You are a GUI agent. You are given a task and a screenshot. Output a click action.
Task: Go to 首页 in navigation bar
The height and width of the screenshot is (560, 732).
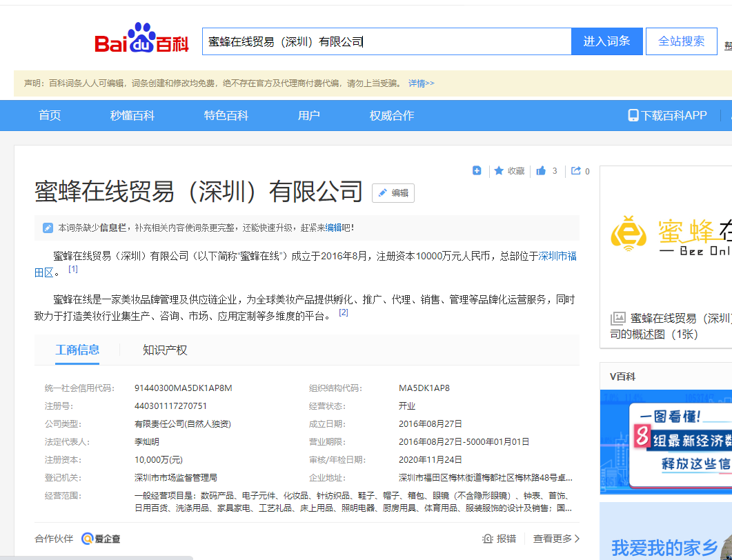[x=50, y=115]
